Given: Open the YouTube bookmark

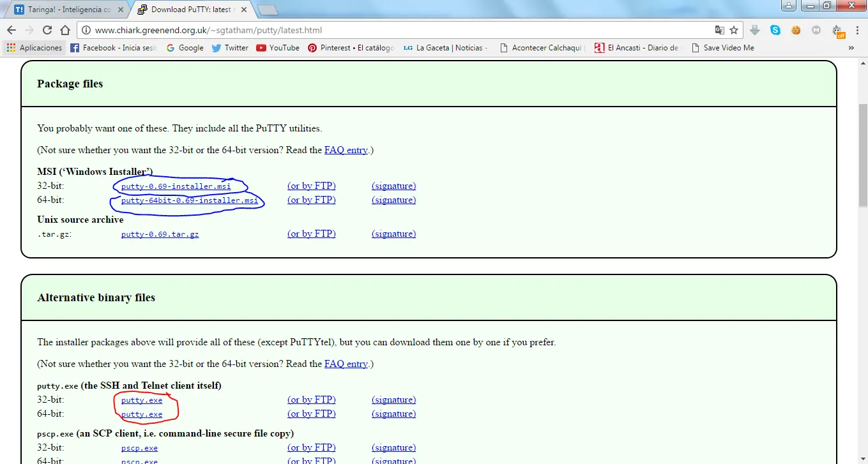Looking at the screenshot, I should point(278,48).
